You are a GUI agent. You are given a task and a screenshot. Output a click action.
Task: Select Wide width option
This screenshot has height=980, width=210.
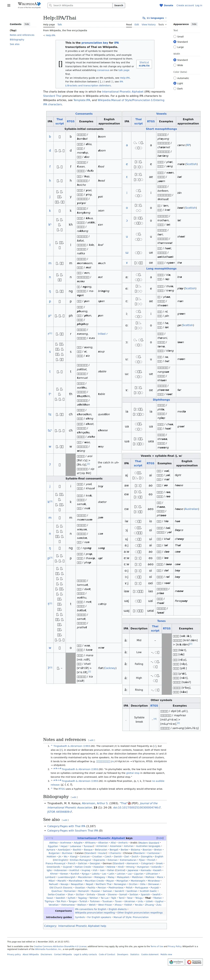(x=175, y=65)
